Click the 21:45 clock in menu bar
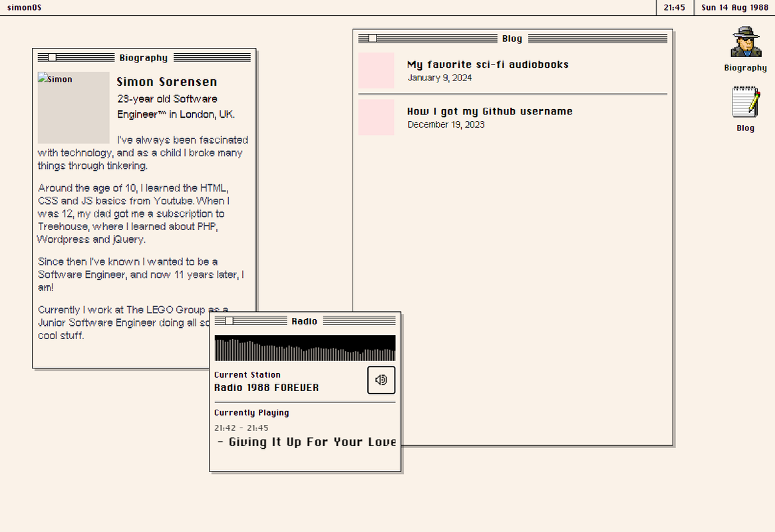The width and height of the screenshot is (775, 532). pyautogui.click(x=674, y=7)
